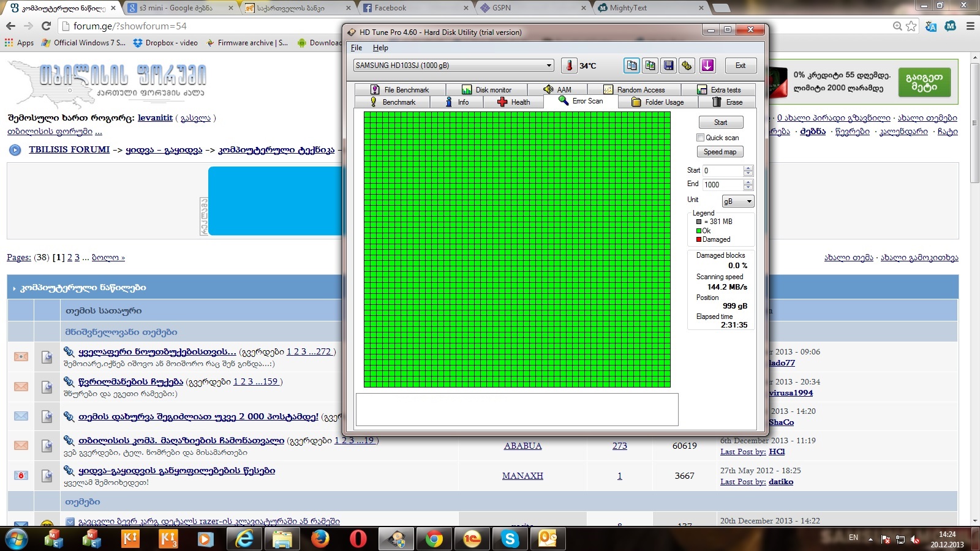Click the End position input field

(x=723, y=185)
